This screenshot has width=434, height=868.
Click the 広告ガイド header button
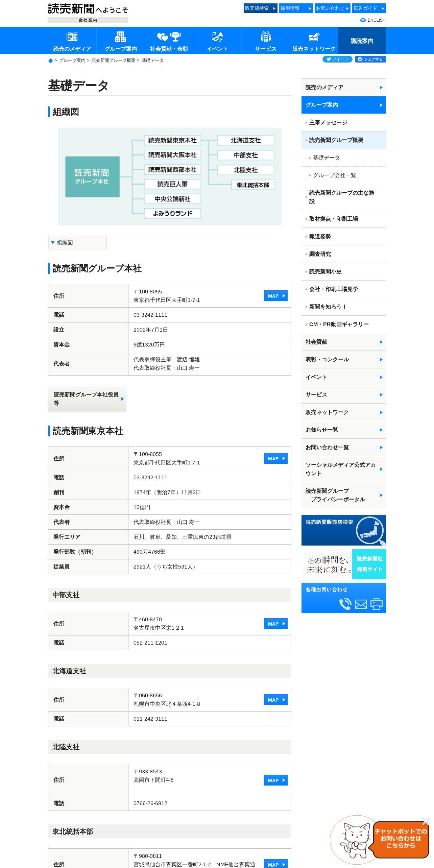point(369,8)
